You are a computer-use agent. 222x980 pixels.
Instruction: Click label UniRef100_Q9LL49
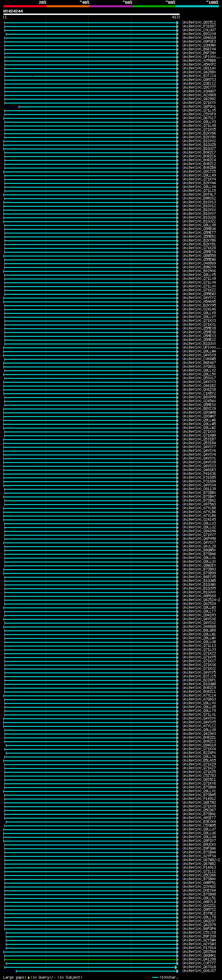click(x=199, y=175)
